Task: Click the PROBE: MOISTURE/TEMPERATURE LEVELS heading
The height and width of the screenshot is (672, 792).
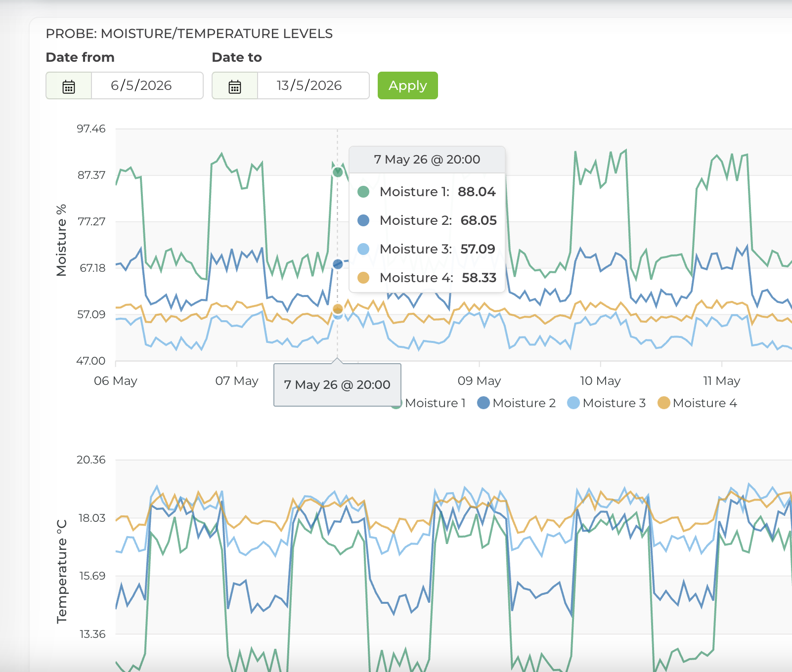Action: [x=189, y=34]
